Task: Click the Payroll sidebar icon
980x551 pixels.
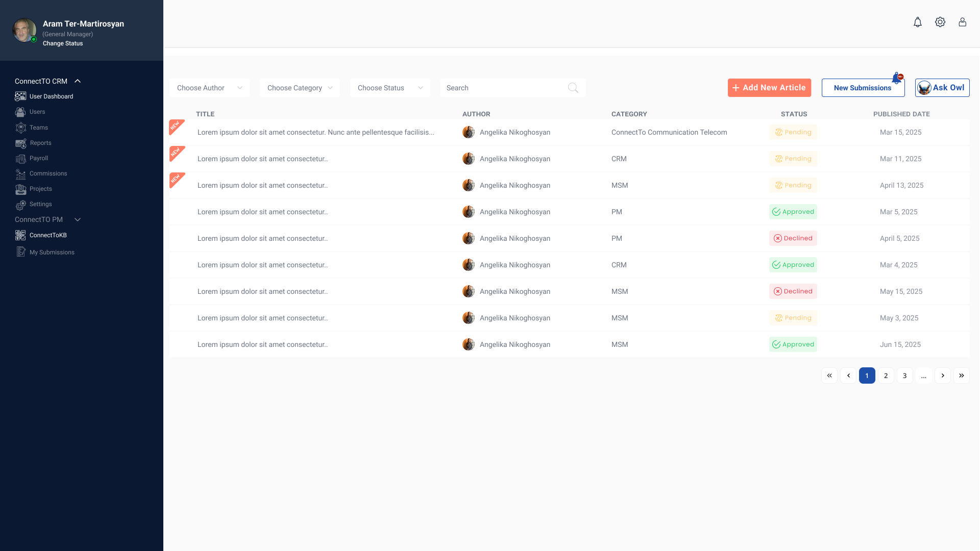Action: tap(20, 159)
